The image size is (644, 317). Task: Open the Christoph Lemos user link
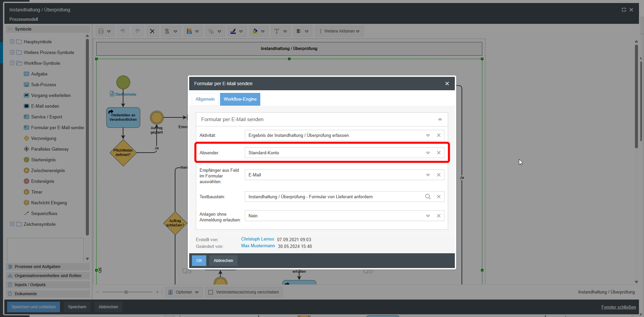pos(258,239)
